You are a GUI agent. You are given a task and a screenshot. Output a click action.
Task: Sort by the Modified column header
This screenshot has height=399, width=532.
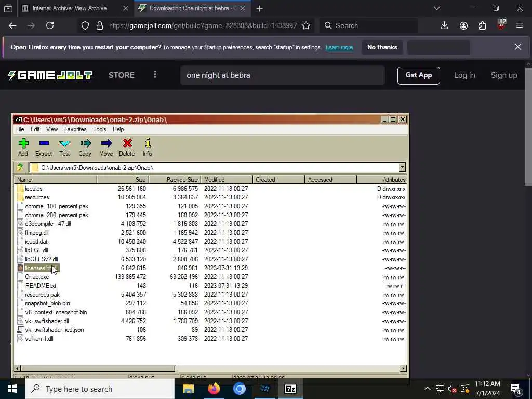tap(227, 179)
